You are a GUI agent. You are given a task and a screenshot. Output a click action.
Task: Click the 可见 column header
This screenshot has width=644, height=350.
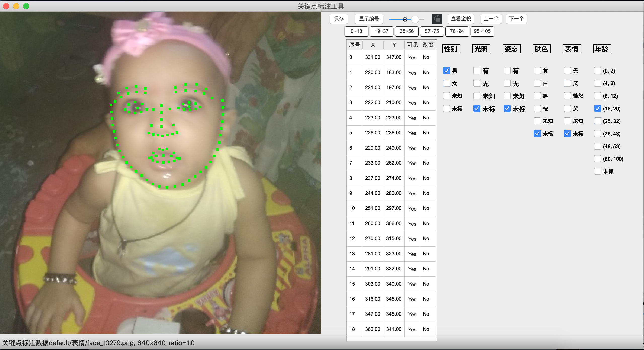(412, 45)
